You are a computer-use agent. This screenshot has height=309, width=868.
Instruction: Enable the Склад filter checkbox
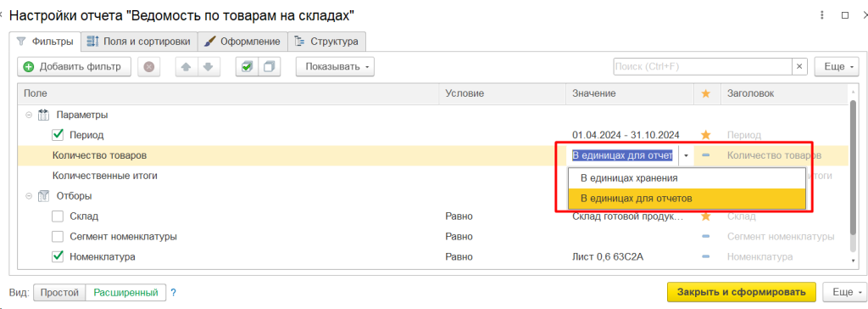click(x=58, y=216)
